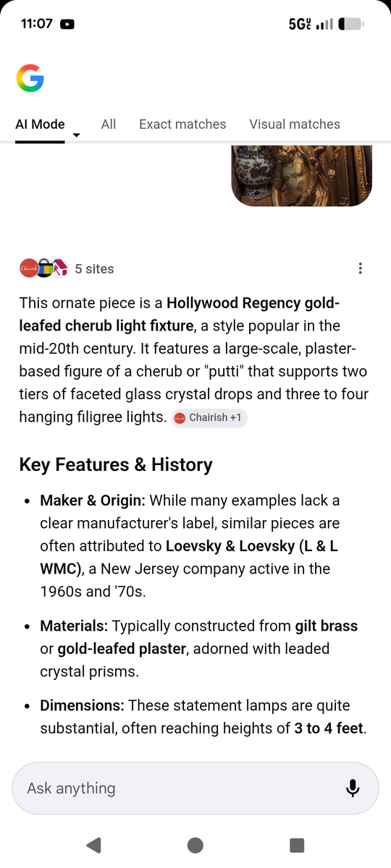
Task: Open the three-dot more options menu
Action: [x=360, y=268]
